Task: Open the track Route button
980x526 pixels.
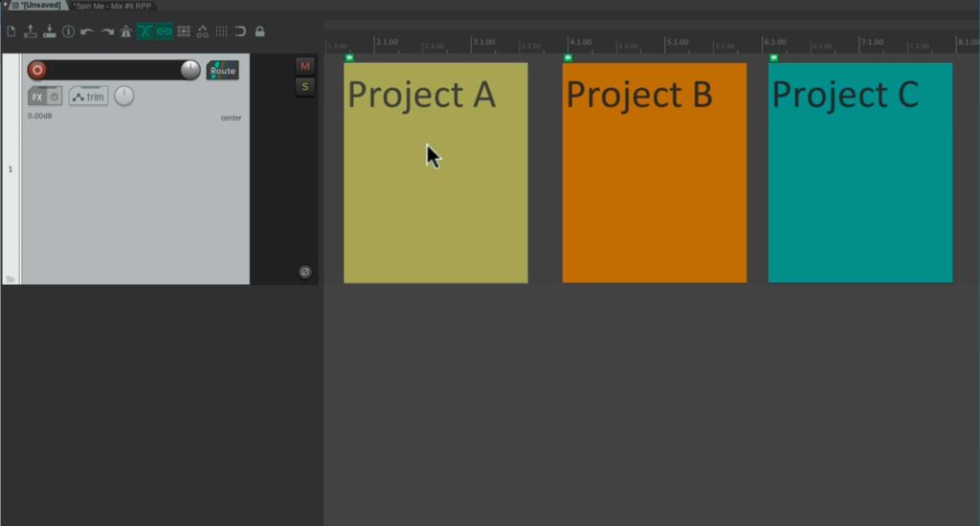Action: click(x=222, y=70)
